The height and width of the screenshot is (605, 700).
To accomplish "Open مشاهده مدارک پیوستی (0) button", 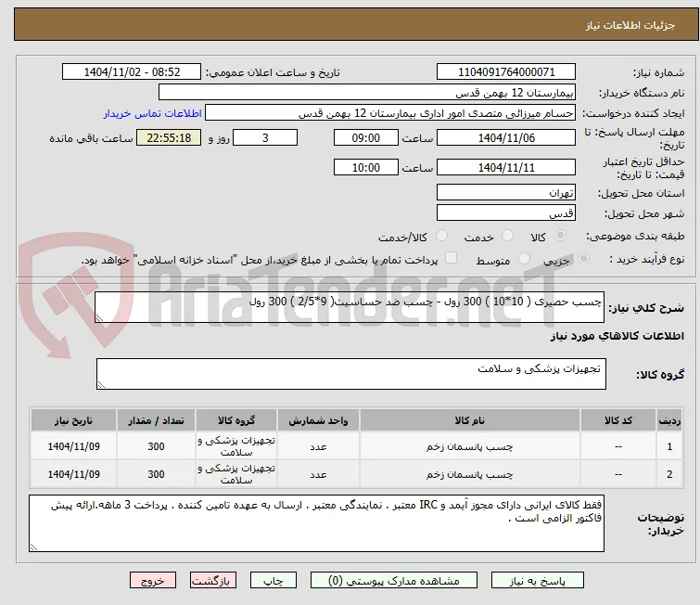I will [x=394, y=581].
